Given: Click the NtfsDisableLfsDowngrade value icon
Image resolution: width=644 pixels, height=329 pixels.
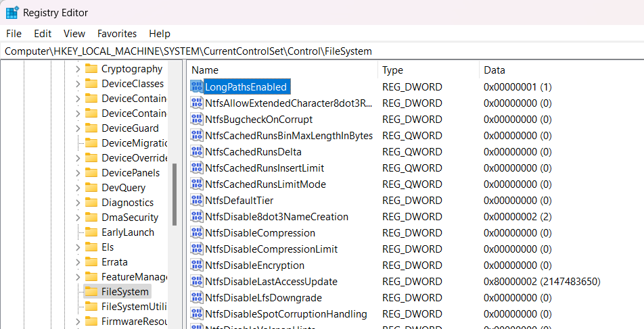Looking at the screenshot, I should (x=197, y=298).
